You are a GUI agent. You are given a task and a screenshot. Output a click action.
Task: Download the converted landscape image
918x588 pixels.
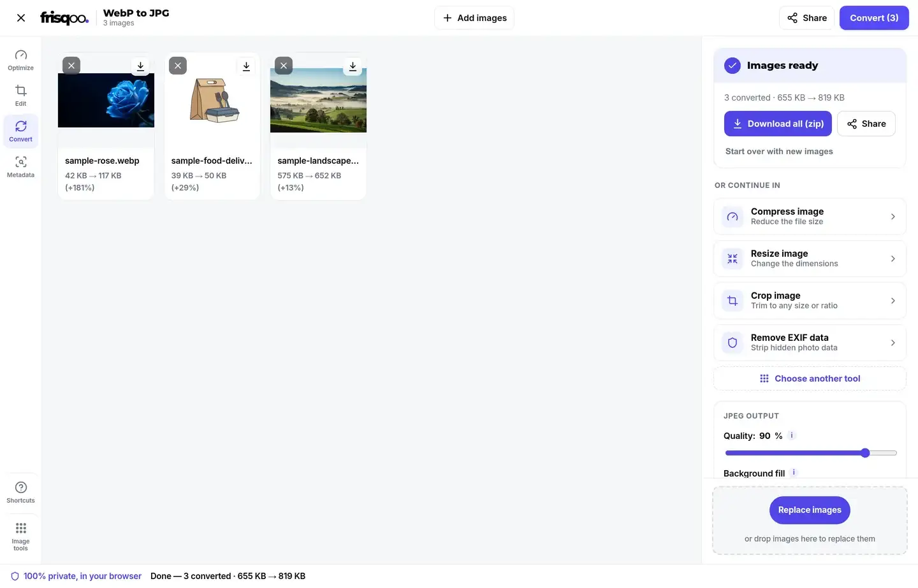(x=353, y=66)
